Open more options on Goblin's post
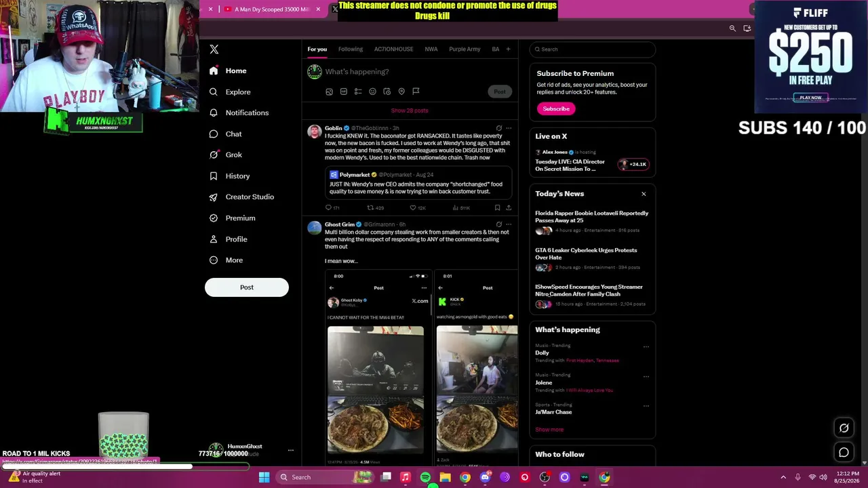Image resolution: width=868 pixels, height=488 pixels. click(x=509, y=128)
